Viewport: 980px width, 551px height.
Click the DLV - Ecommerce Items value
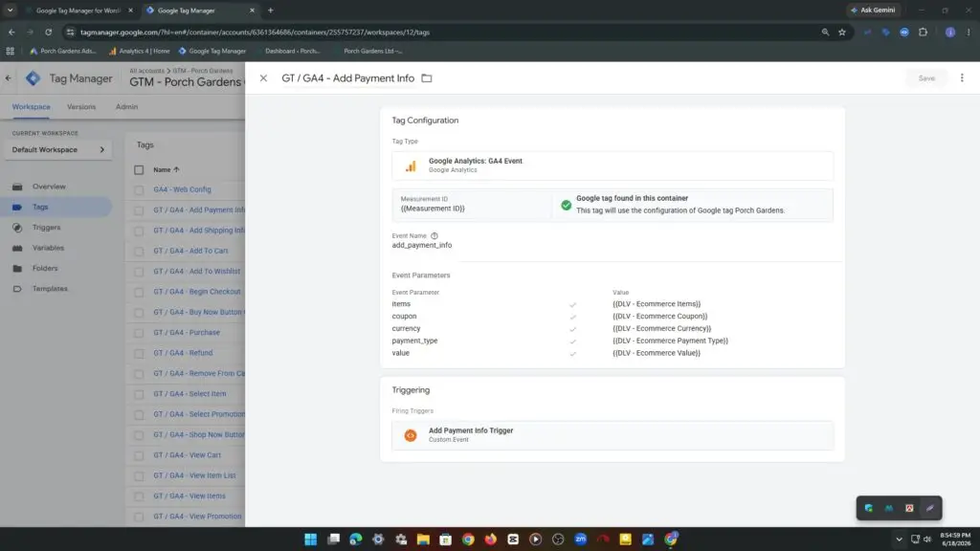tap(657, 304)
